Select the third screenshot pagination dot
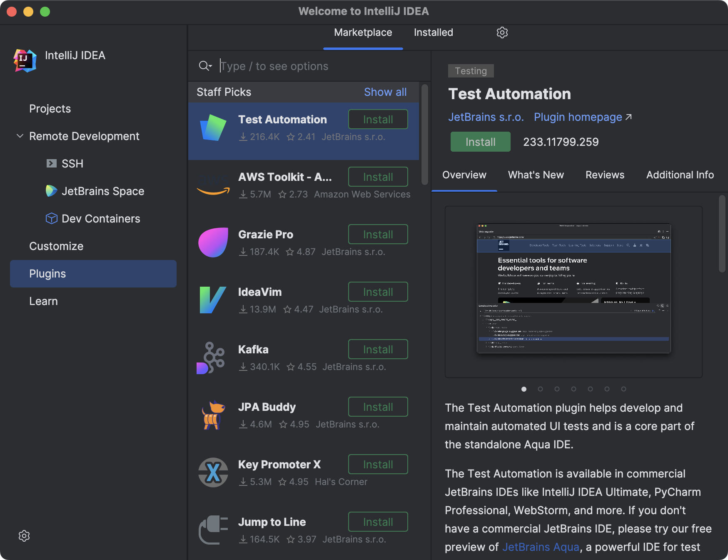This screenshot has width=728, height=560. coord(557,389)
